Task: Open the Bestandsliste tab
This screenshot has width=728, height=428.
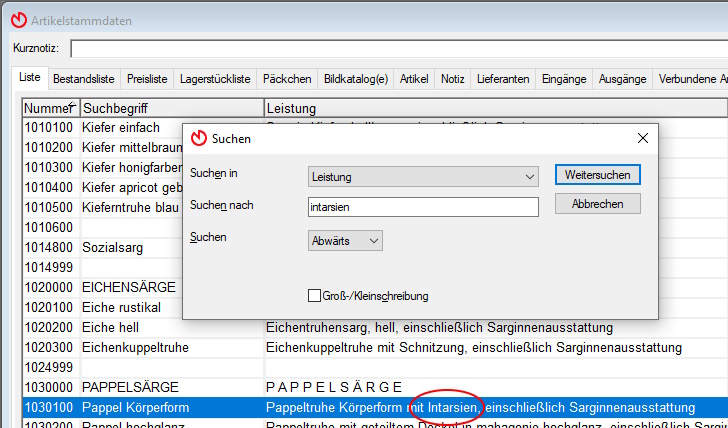Action: [84, 79]
